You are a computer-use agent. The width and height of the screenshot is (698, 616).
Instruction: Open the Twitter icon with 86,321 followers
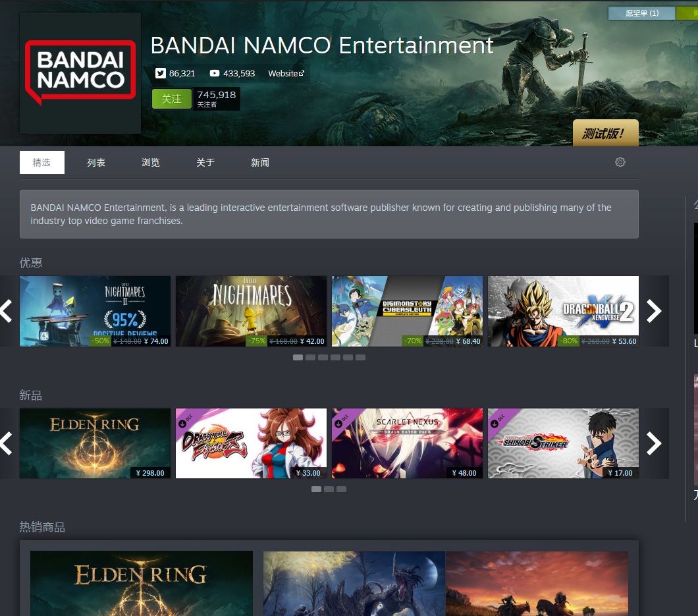(160, 74)
